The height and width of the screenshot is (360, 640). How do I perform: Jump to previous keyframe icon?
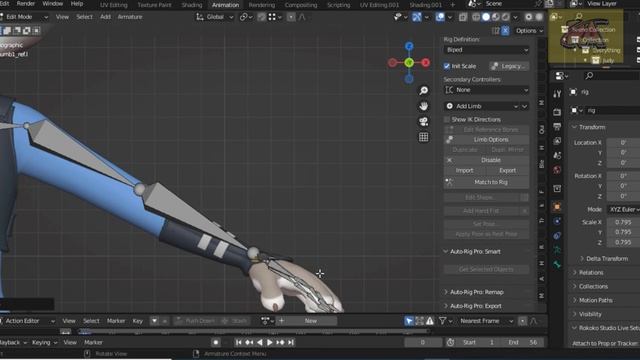pos(249,342)
